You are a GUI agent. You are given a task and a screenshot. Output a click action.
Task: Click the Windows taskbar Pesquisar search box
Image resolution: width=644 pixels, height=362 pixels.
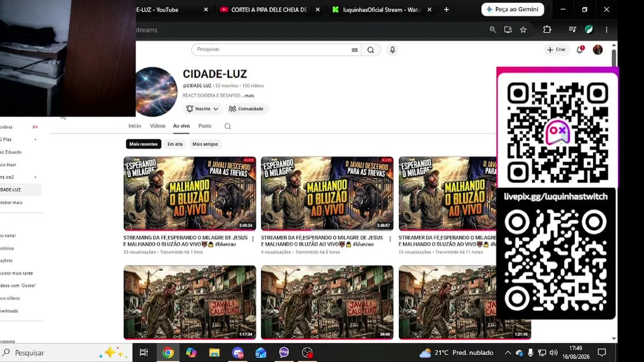(x=66, y=353)
